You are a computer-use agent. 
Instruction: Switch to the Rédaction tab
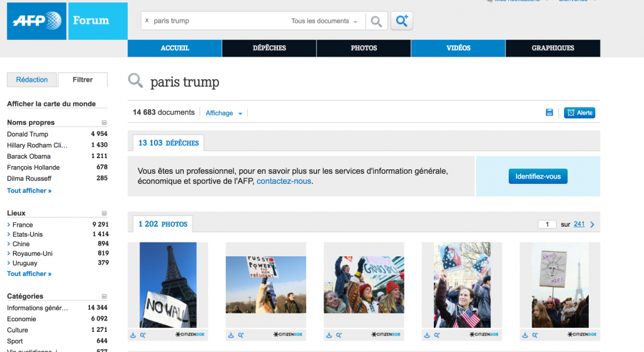[32, 80]
